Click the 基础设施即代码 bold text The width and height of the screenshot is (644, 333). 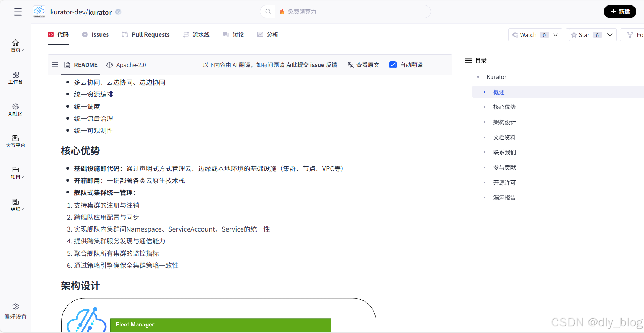tap(97, 168)
